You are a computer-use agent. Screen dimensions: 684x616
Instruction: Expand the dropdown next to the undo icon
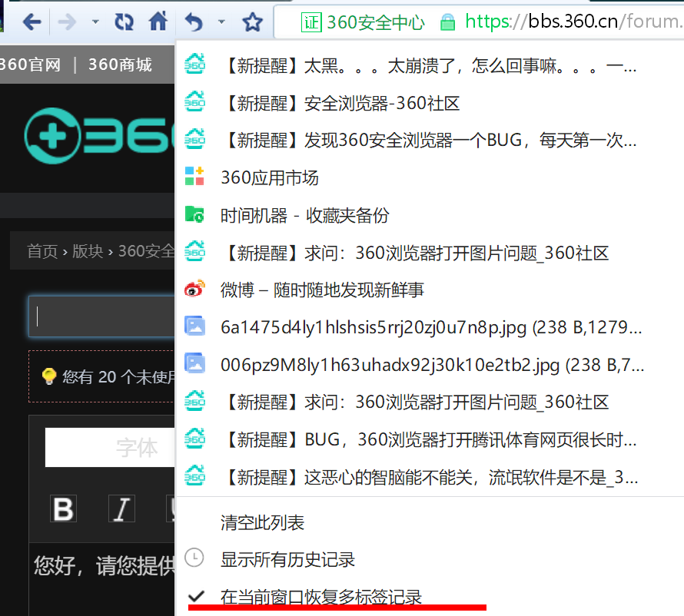pos(221,22)
